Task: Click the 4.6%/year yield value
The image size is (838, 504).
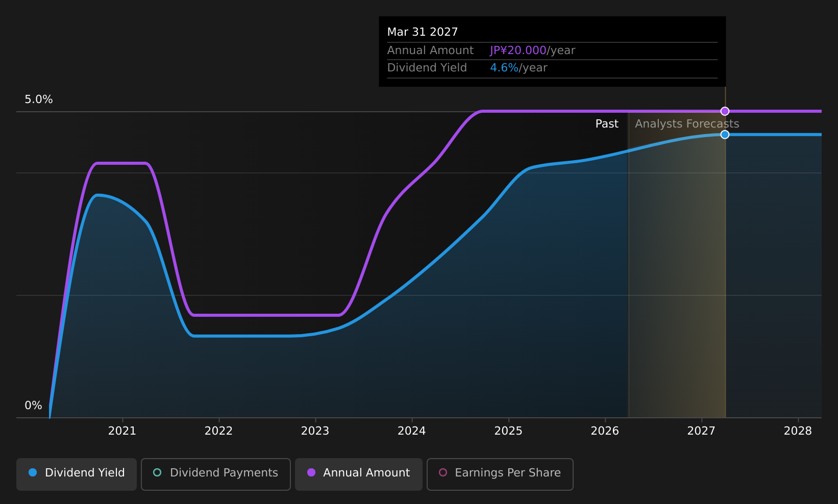Action: point(519,68)
